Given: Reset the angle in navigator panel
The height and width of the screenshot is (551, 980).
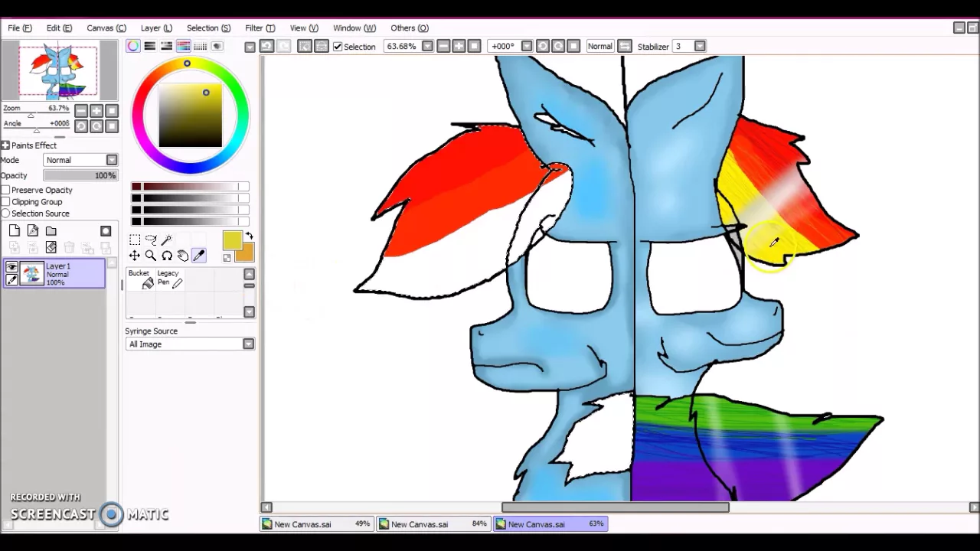Looking at the screenshot, I should pyautogui.click(x=112, y=126).
